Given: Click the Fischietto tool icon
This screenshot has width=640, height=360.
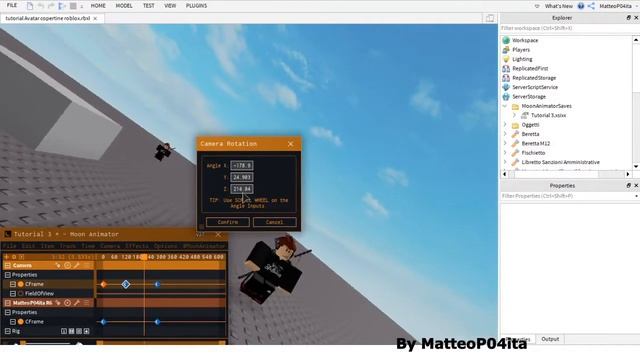Looking at the screenshot, I should [x=515, y=153].
